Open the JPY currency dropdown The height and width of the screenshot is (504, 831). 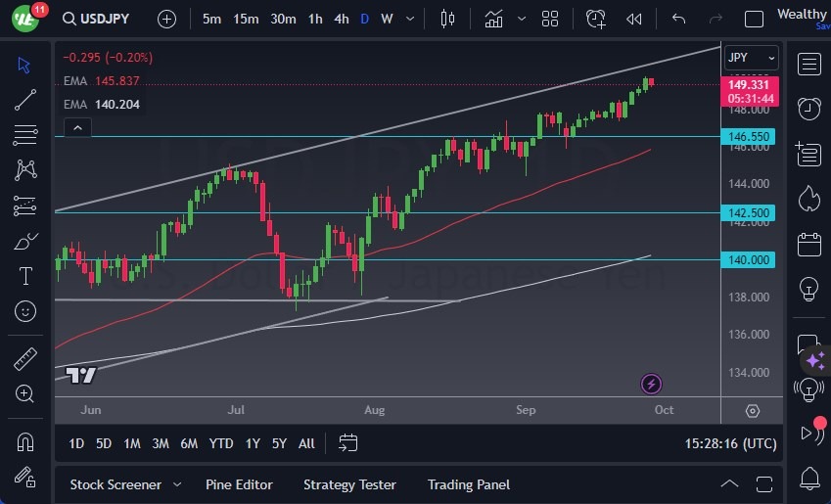tap(751, 58)
